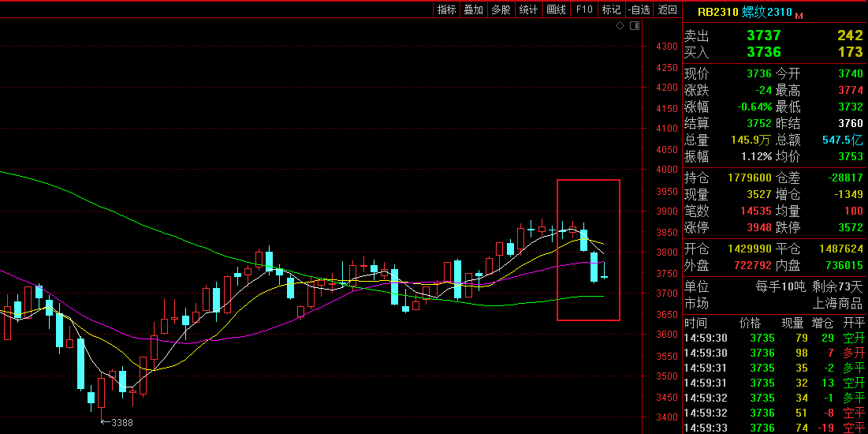The height and width of the screenshot is (434, 868).
Task: Select 叠加 overlay in toolbar
Action: [474, 9]
